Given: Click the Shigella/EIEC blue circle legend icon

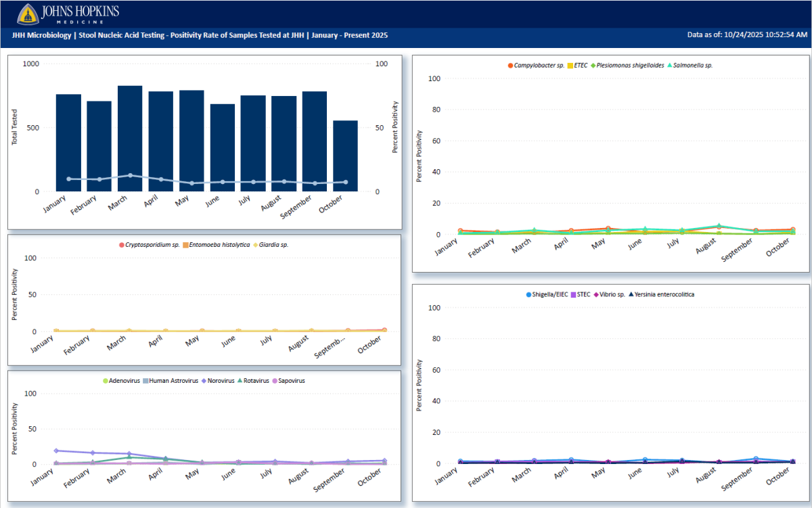Looking at the screenshot, I should (529, 295).
